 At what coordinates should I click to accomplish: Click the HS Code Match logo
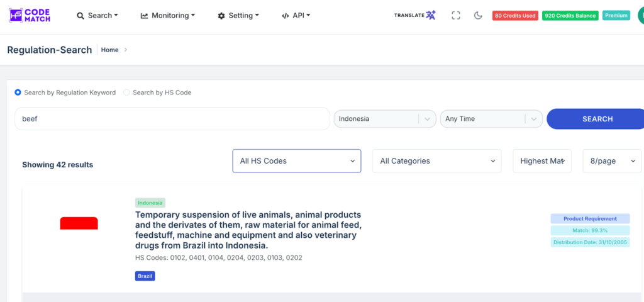(30, 15)
